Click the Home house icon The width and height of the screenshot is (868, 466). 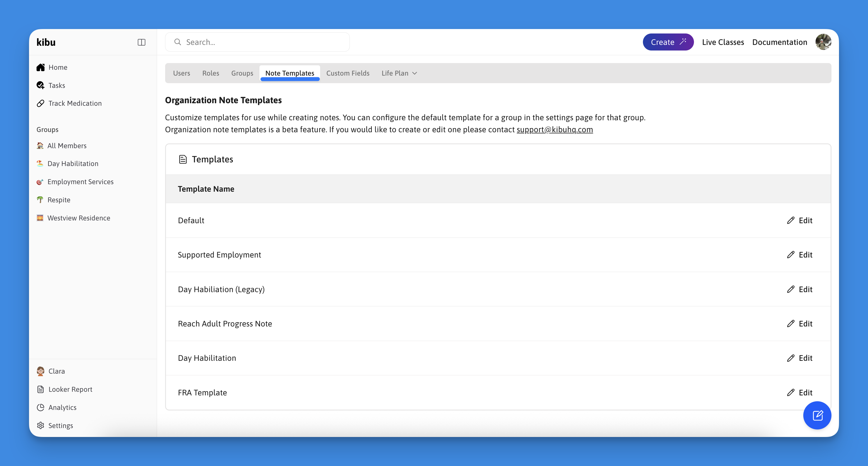coord(40,67)
